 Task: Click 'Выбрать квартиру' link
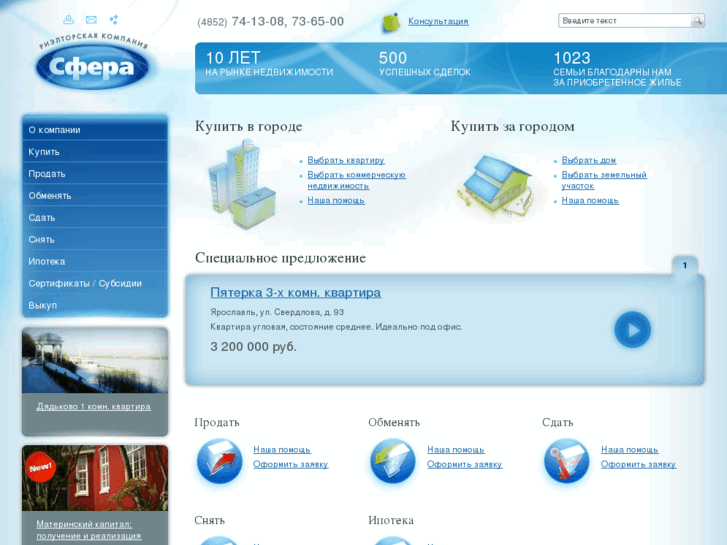point(346,160)
